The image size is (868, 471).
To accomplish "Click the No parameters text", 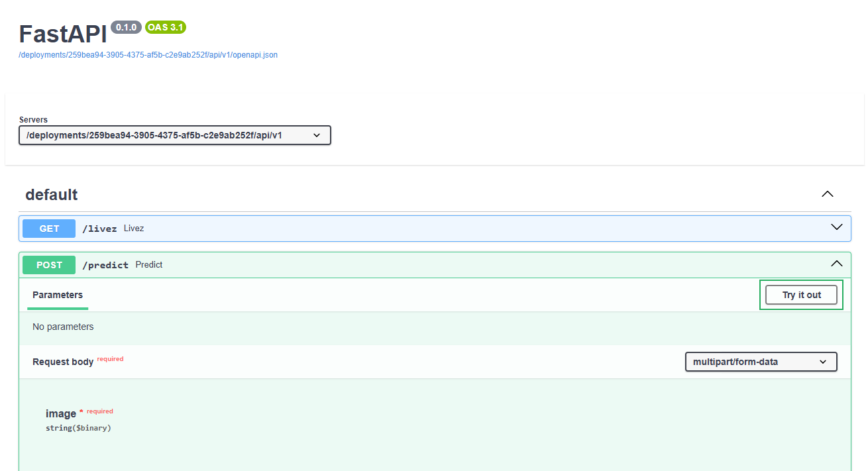I will tap(63, 327).
